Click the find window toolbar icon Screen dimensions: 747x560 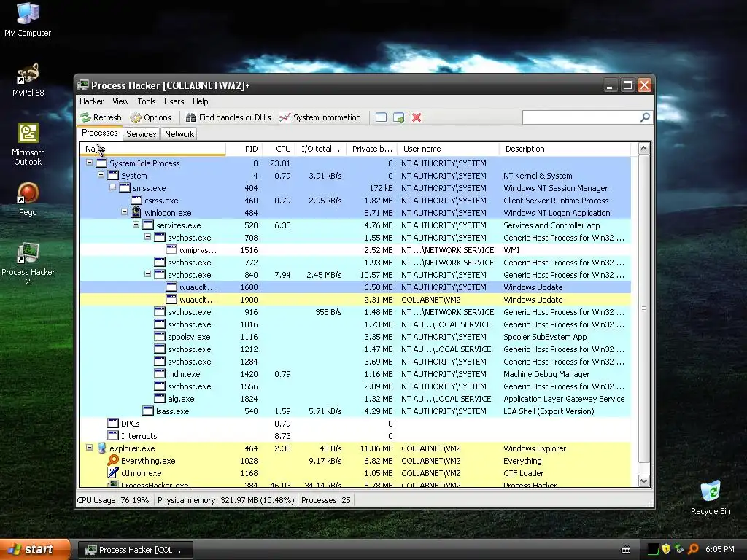381,117
